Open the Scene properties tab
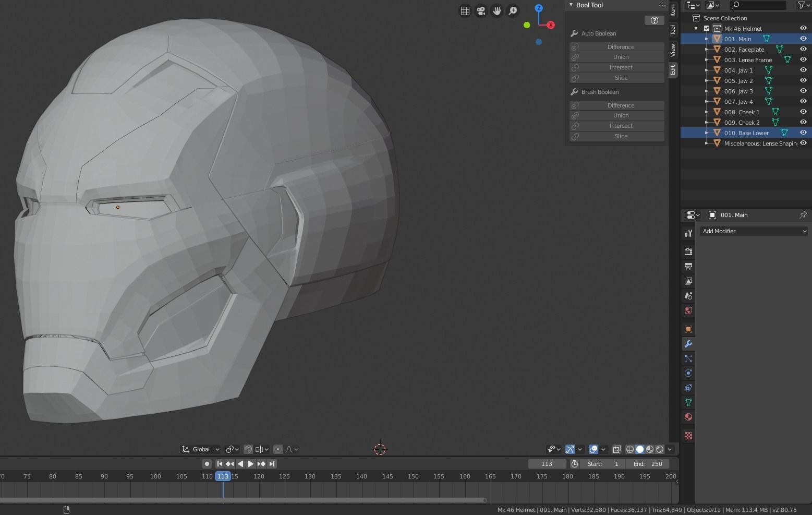This screenshot has width=812, height=515. point(688,296)
